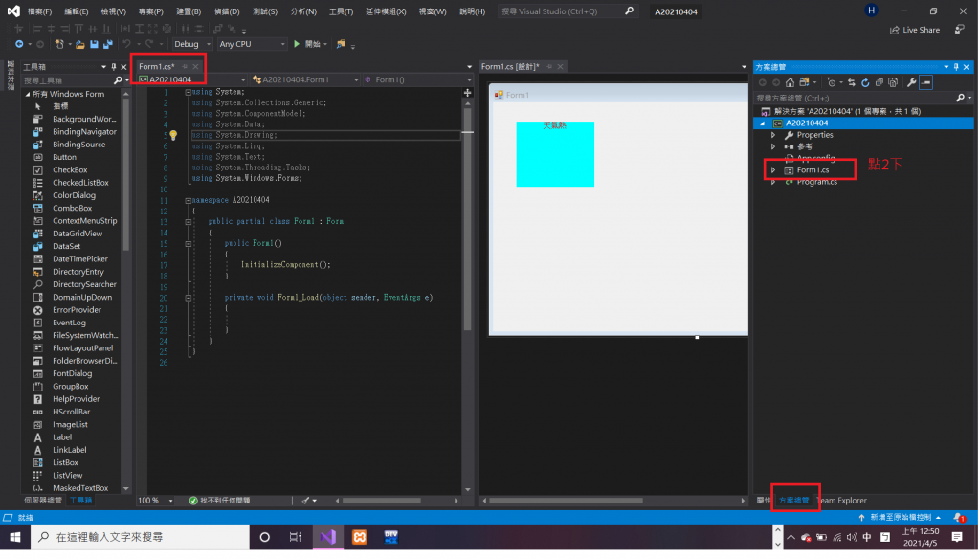Open the Form1() member dropdown
The height and width of the screenshot is (559, 980).
418,79
